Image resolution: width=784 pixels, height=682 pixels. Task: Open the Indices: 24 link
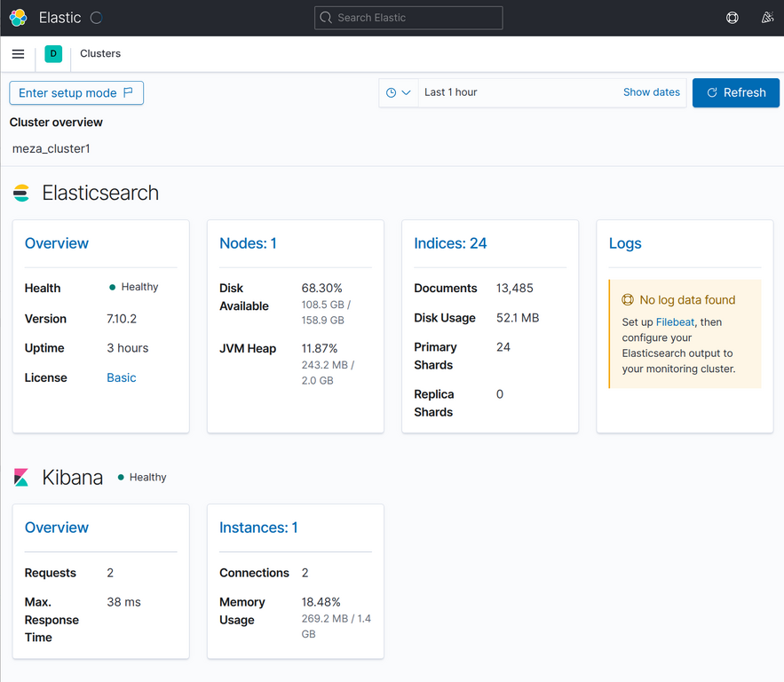pyautogui.click(x=450, y=243)
